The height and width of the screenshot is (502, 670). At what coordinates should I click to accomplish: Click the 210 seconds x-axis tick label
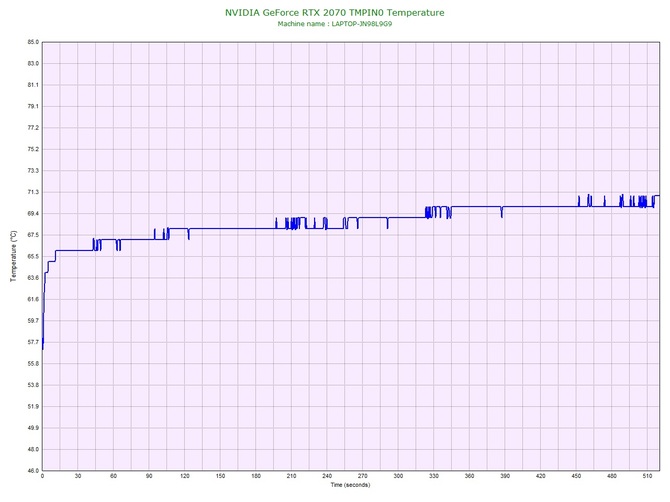tap(291, 476)
